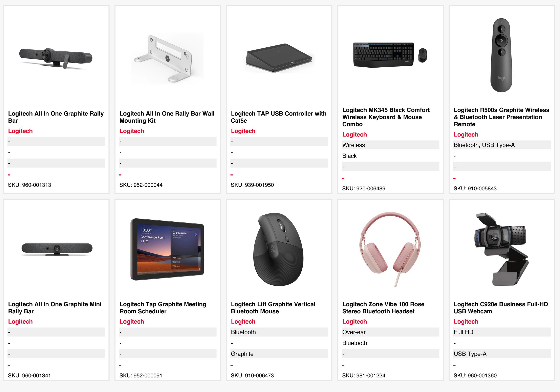Open the R500s Laser Presentation Remote image
Screen dimensions: 560x392
(501, 55)
